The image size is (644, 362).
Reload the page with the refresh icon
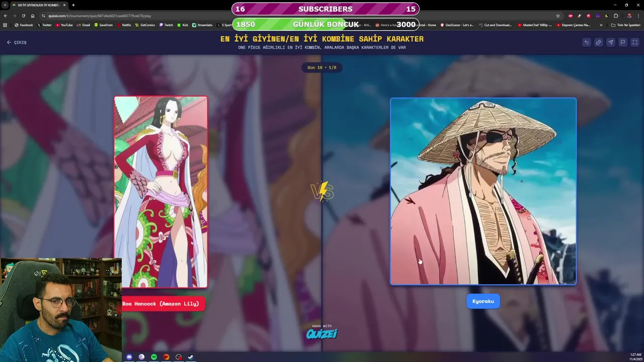point(23,16)
